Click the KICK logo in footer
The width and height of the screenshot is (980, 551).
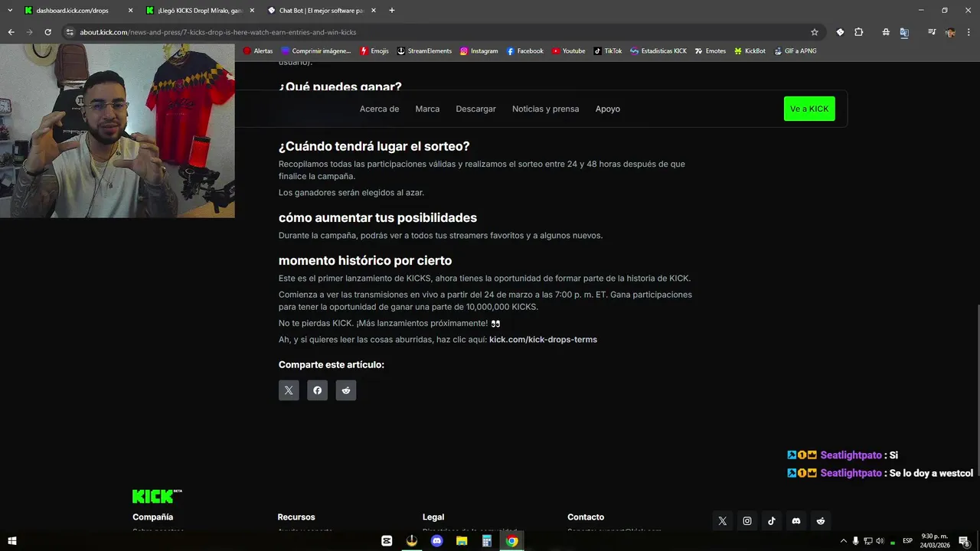pyautogui.click(x=157, y=497)
